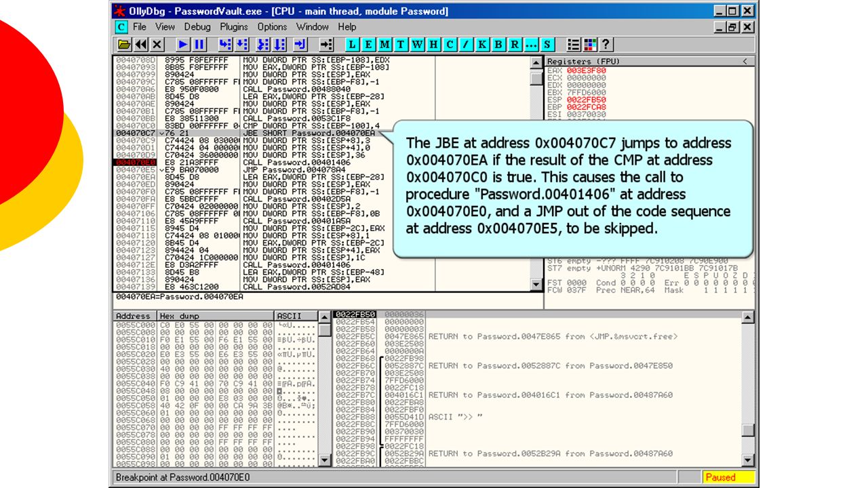This screenshot has width=868, height=488.
Task: Click the ASCII ">> " stack comment
Action: click(x=455, y=417)
